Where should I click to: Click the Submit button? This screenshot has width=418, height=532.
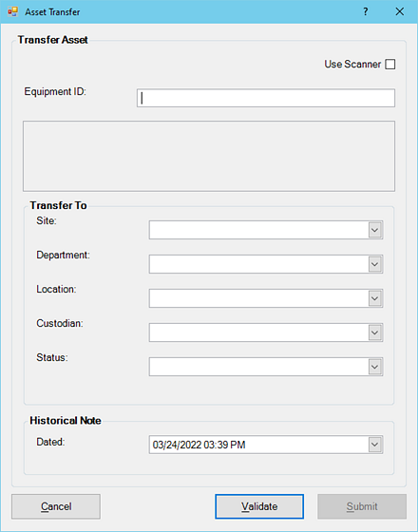[x=362, y=506]
